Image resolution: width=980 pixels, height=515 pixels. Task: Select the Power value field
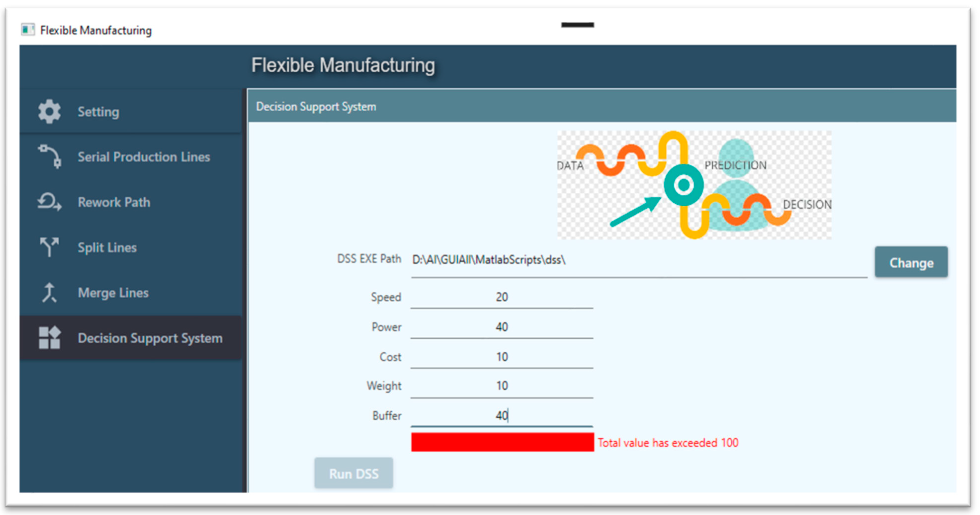[501, 327]
